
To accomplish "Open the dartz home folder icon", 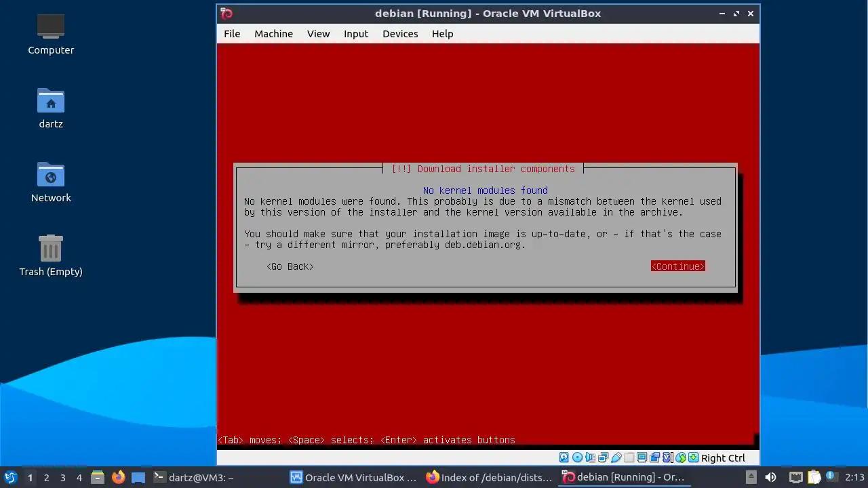I will [x=51, y=108].
